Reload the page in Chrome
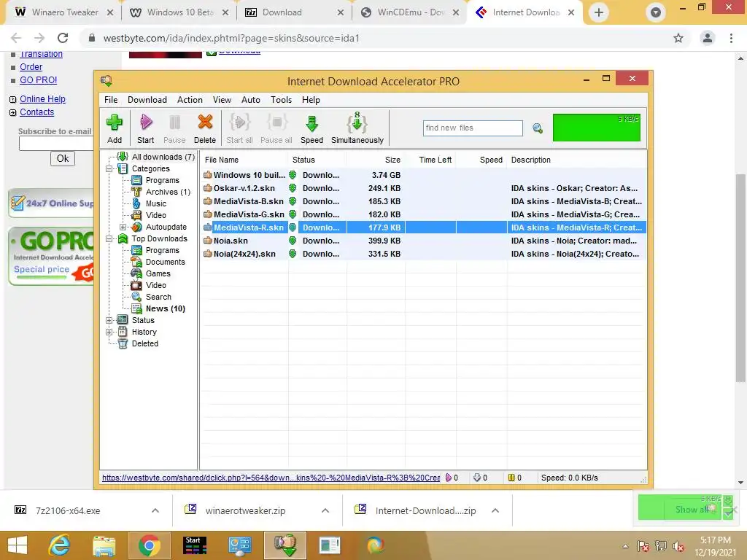The width and height of the screenshot is (747, 560). click(63, 38)
